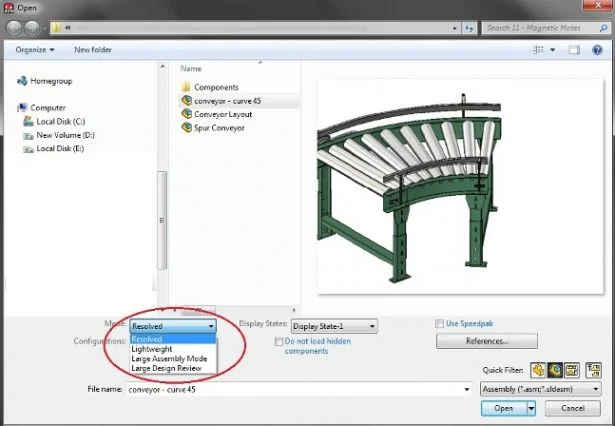Open the Organize menu

click(x=35, y=48)
